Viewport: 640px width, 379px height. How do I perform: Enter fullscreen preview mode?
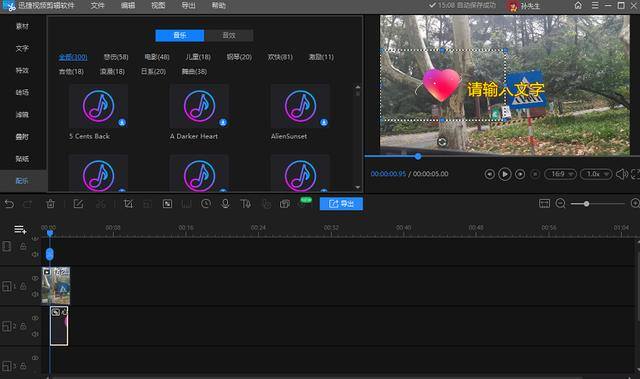click(x=635, y=174)
